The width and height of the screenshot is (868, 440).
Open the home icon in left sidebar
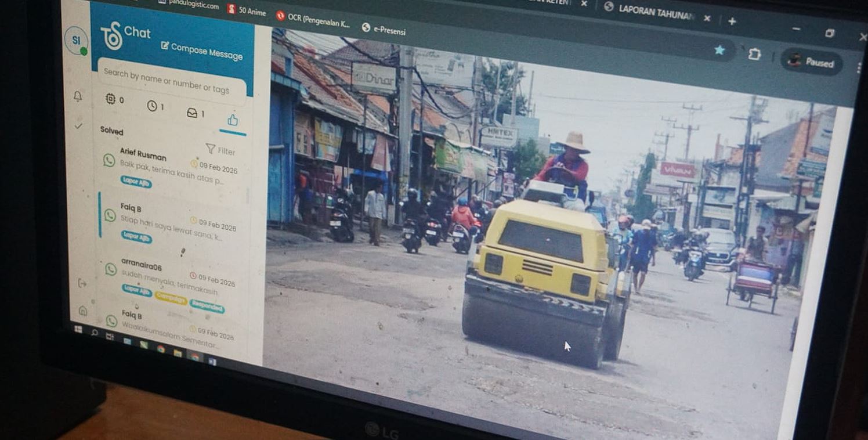82,311
